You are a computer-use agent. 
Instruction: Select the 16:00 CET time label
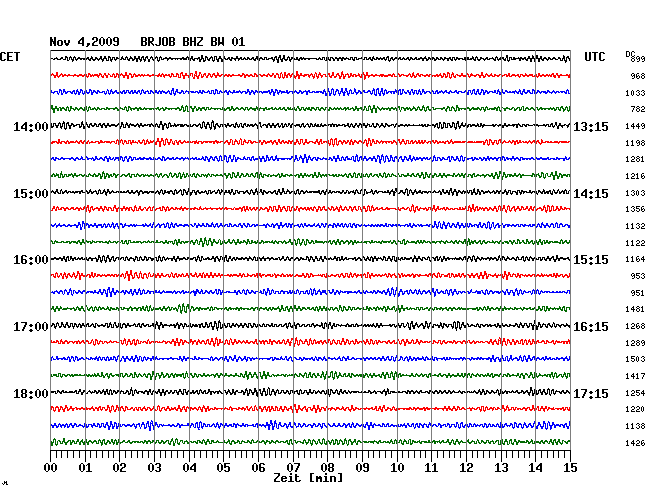point(31,260)
